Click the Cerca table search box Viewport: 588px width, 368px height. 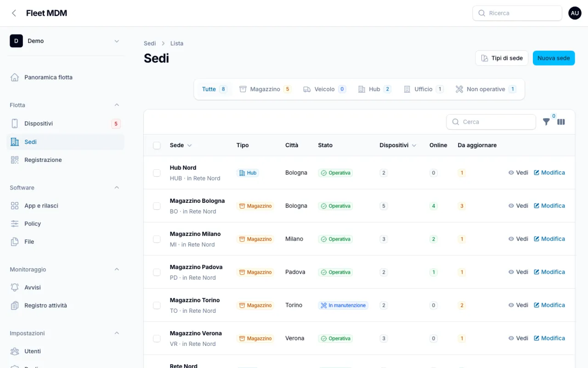(x=491, y=122)
